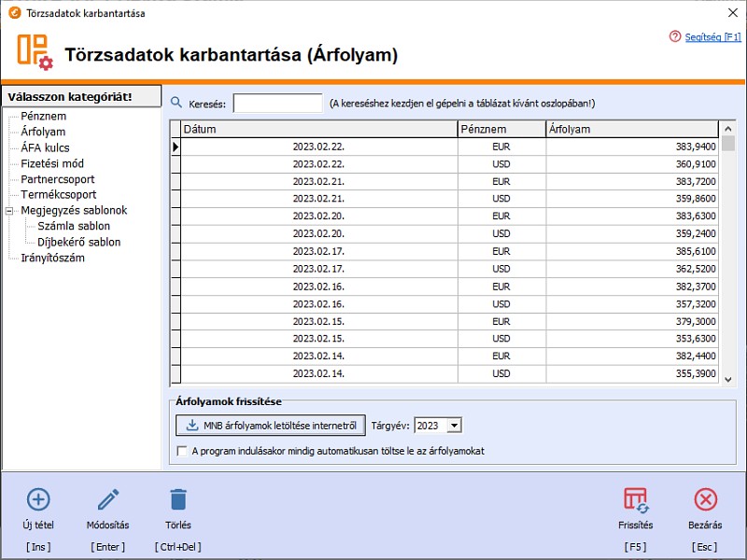Image resolution: width=747 pixels, height=560 pixels.
Task: Click the search magnifier icon beside Keresés
Action: click(x=178, y=100)
